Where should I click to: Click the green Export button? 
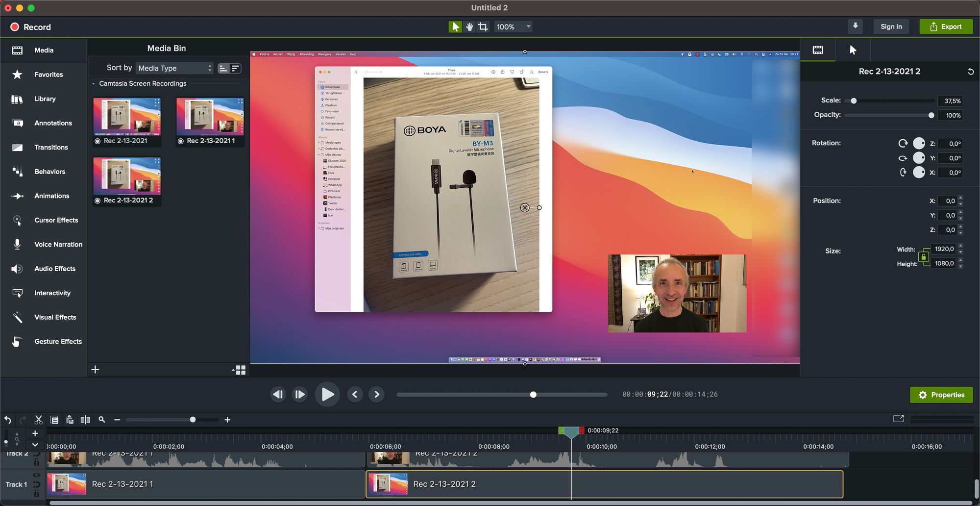pyautogui.click(x=946, y=27)
